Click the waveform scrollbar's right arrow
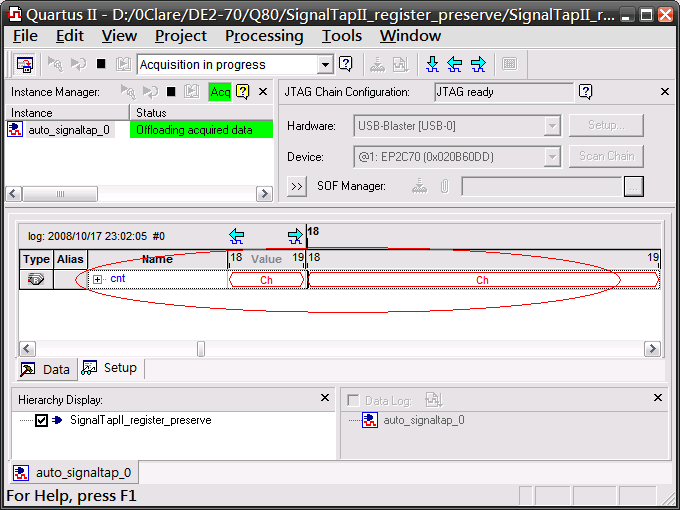Viewport: 680px width, 510px height. coord(652,349)
